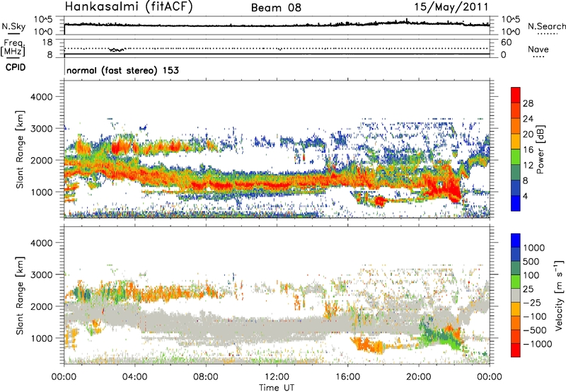Click the 100 label on the velocity colorbar

click(531, 275)
